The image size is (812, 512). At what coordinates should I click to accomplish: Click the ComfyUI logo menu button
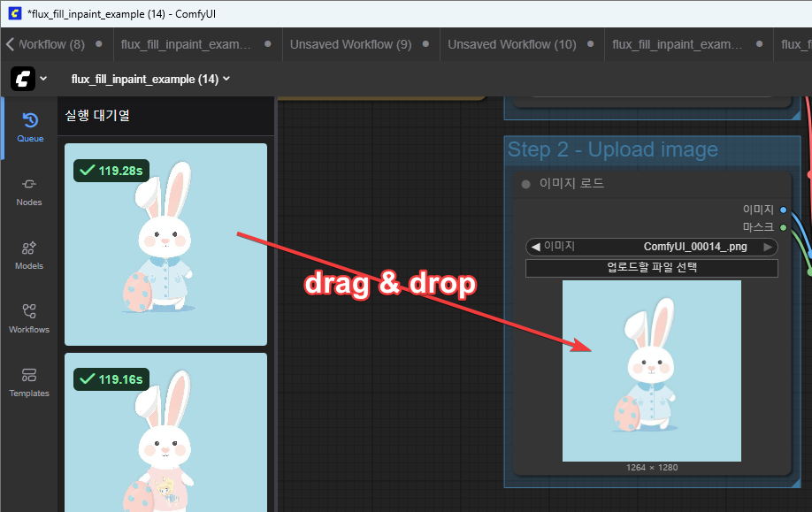(29, 79)
